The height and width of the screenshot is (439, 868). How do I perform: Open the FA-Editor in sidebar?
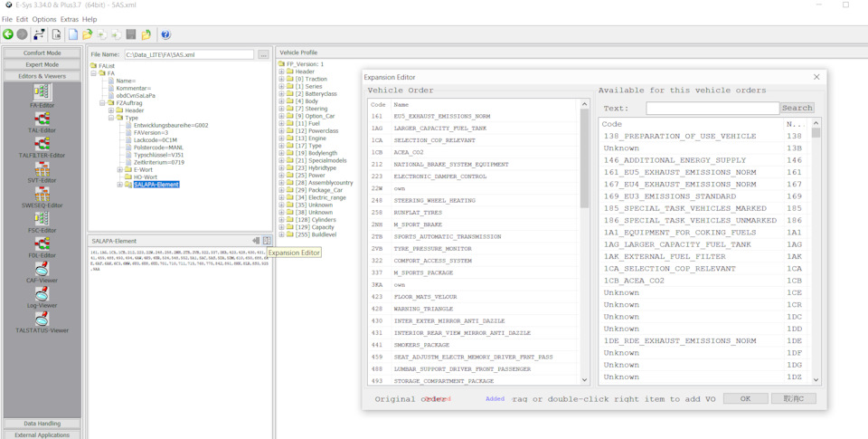(x=42, y=96)
